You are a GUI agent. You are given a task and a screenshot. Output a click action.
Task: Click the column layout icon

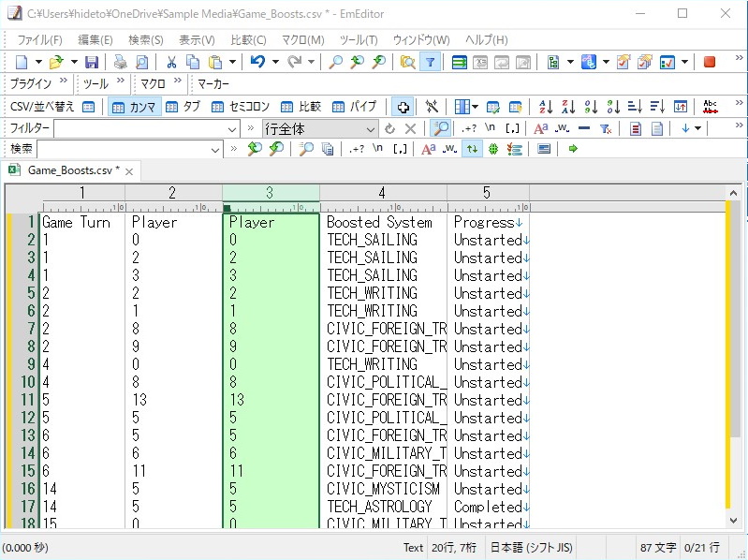[x=462, y=107]
